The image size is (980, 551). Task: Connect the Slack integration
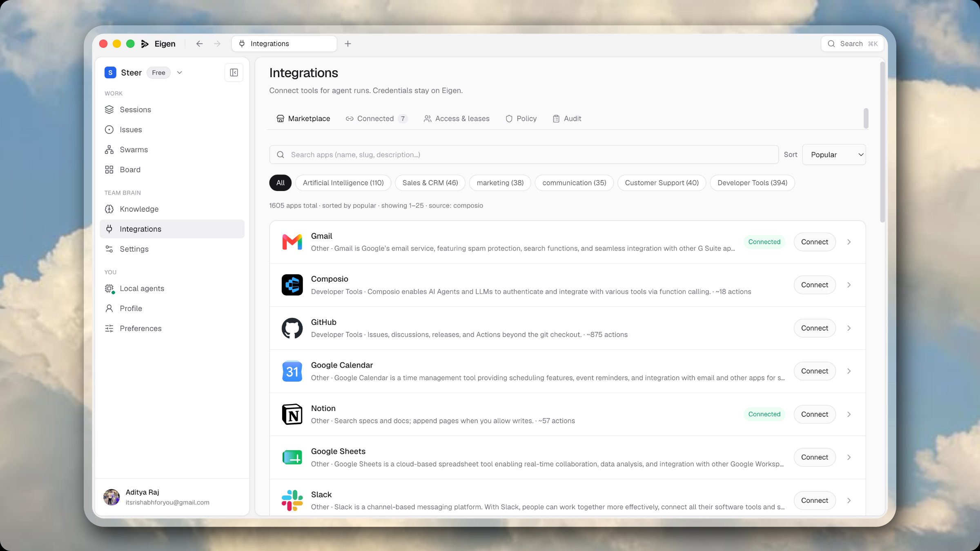815,500
